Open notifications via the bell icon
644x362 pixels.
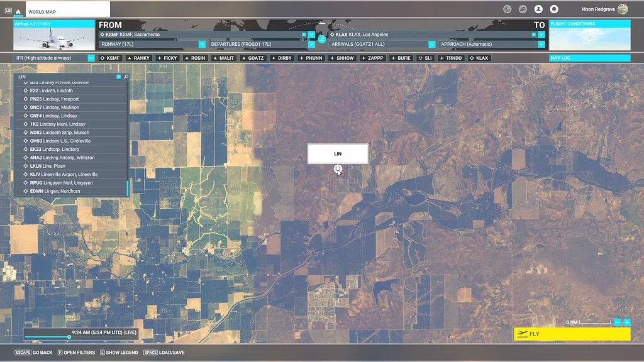pos(553,9)
